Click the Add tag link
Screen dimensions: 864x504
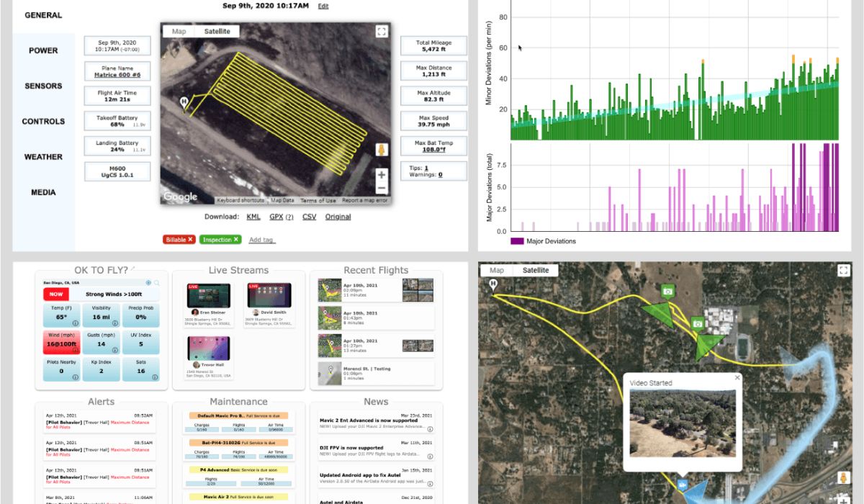262,240
